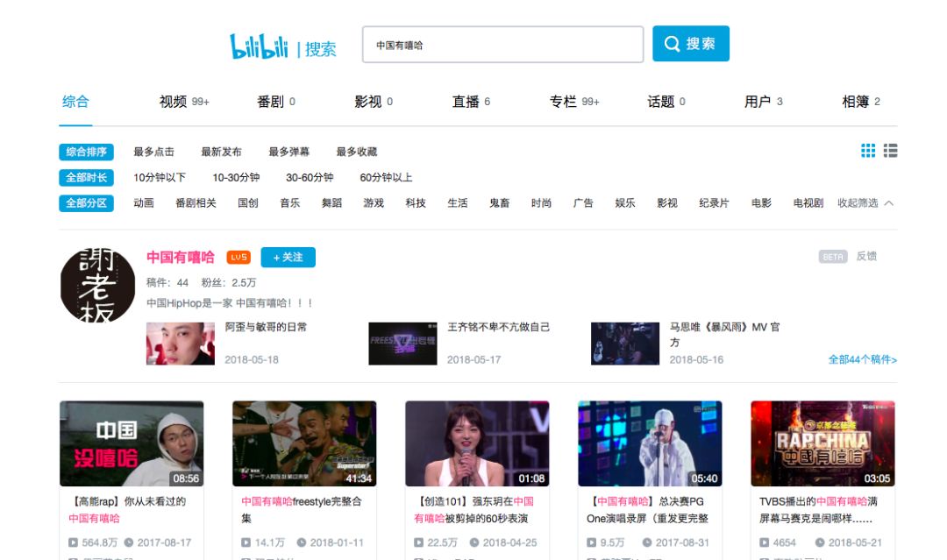This screenshot has width=947, height=560.
Task: Click the 反馈 feedback link
Action: [866, 256]
